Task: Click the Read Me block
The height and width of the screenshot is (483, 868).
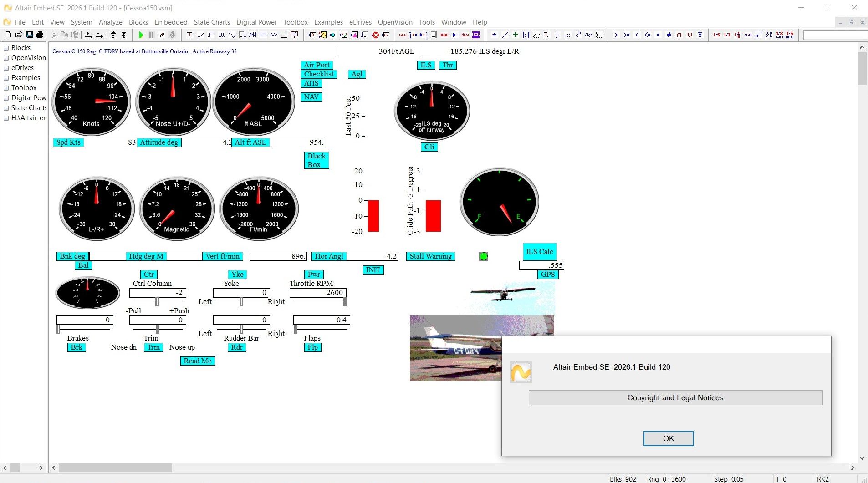Action: click(x=198, y=361)
